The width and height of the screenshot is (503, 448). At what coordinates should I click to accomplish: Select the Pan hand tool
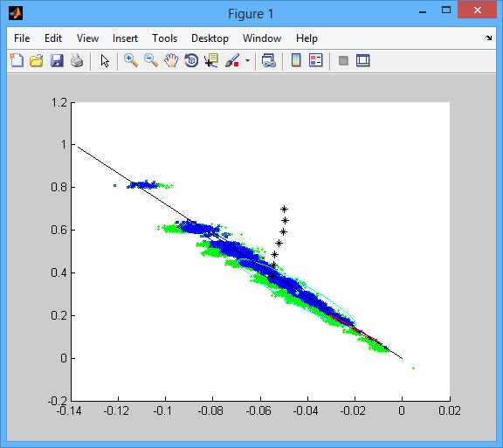(171, 60)
